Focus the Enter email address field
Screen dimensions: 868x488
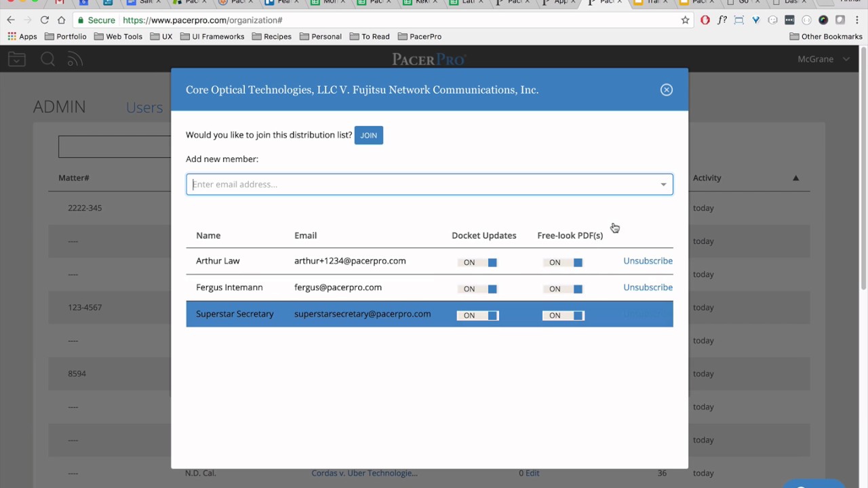(429, 184)
